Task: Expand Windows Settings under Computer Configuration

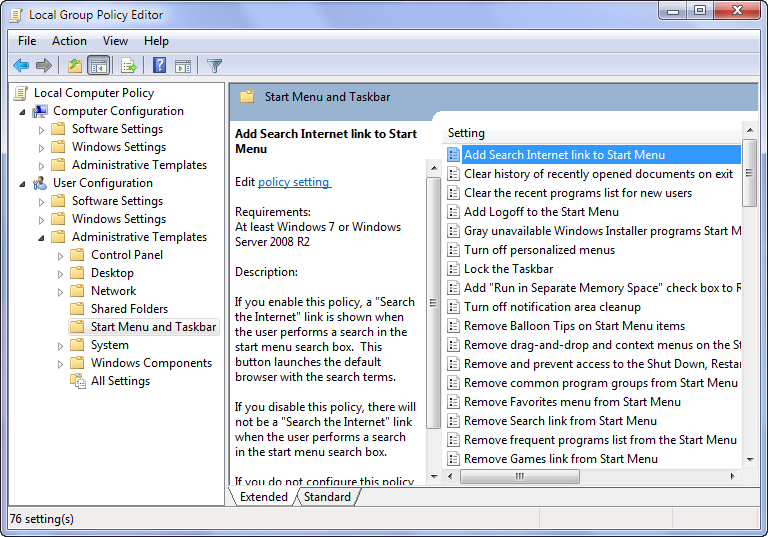Action: [41, 147]
